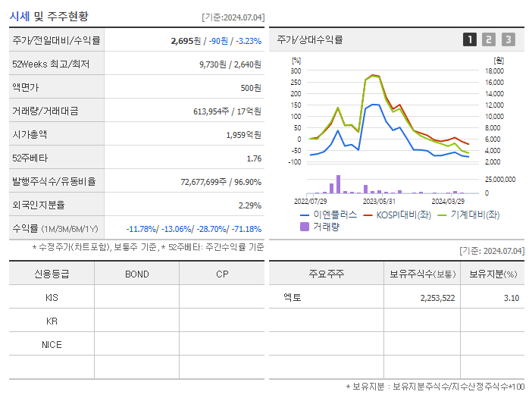Screen dimensions: 532x398
Task: Click the BOND column header
Action: (x=137, y=274)
